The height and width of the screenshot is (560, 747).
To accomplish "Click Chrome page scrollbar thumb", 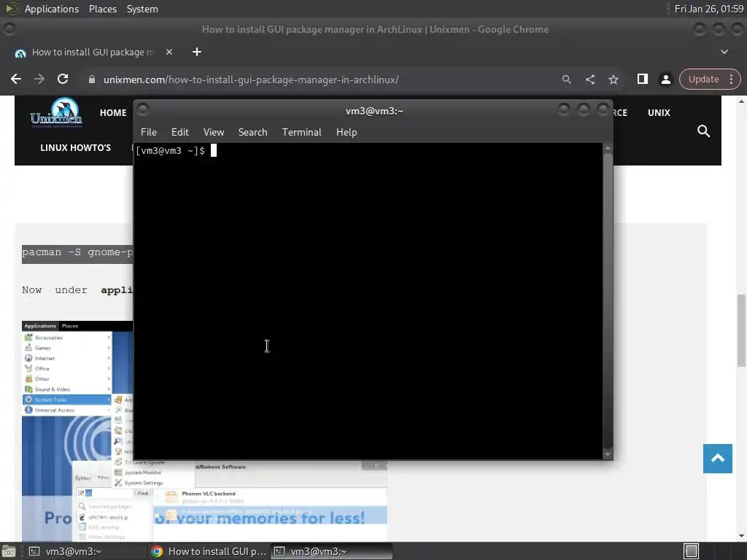I will click(741, 330).
